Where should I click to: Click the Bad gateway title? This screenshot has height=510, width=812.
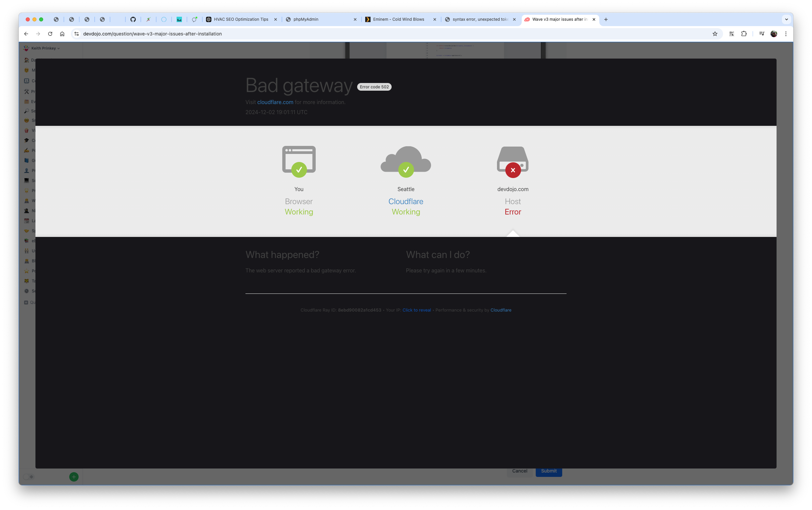point(299,85)
